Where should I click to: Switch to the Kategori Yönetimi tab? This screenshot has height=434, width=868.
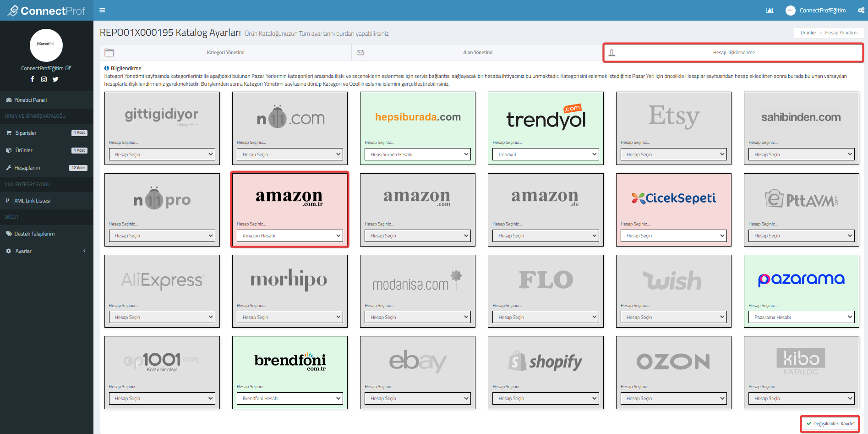225,52
